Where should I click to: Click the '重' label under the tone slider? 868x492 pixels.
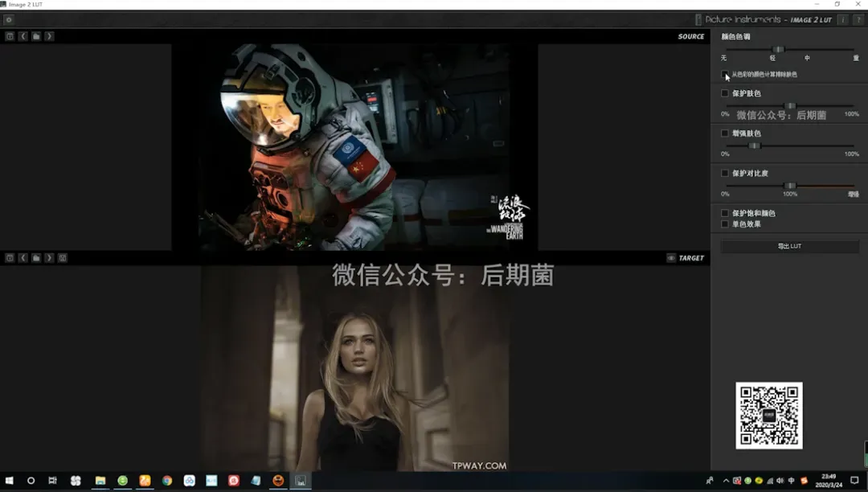856,58
